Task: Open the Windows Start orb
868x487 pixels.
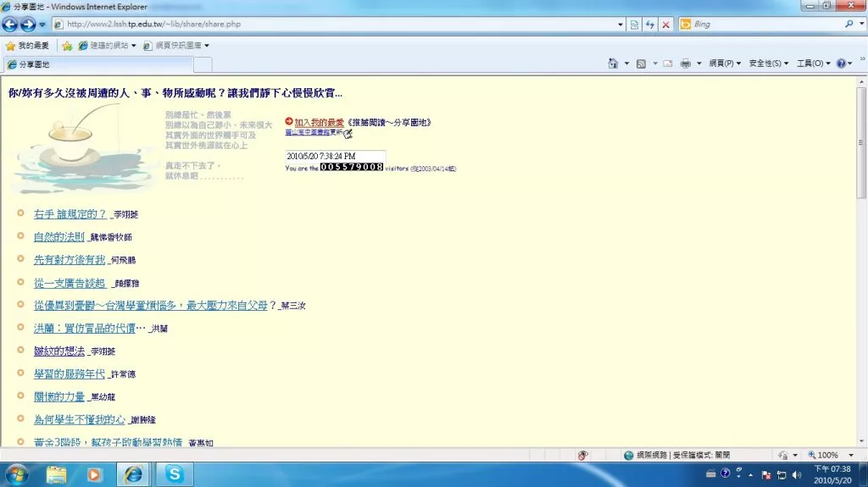Action: [17, 475]
